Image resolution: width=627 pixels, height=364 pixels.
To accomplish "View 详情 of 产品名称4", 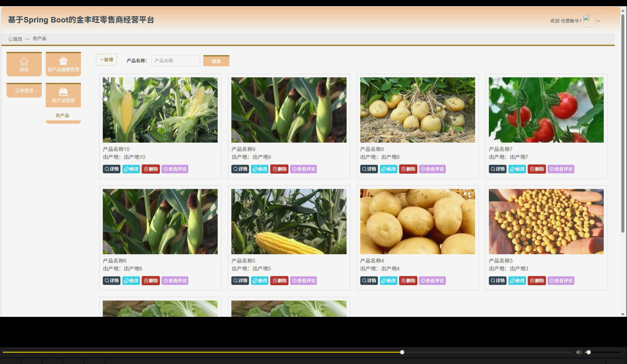I will point(369,281).
